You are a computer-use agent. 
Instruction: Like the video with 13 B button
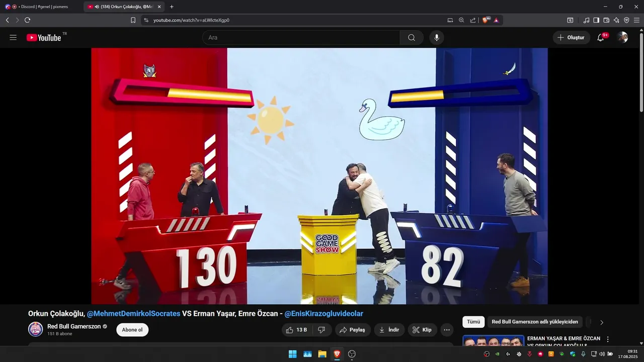tap(296, 330)
